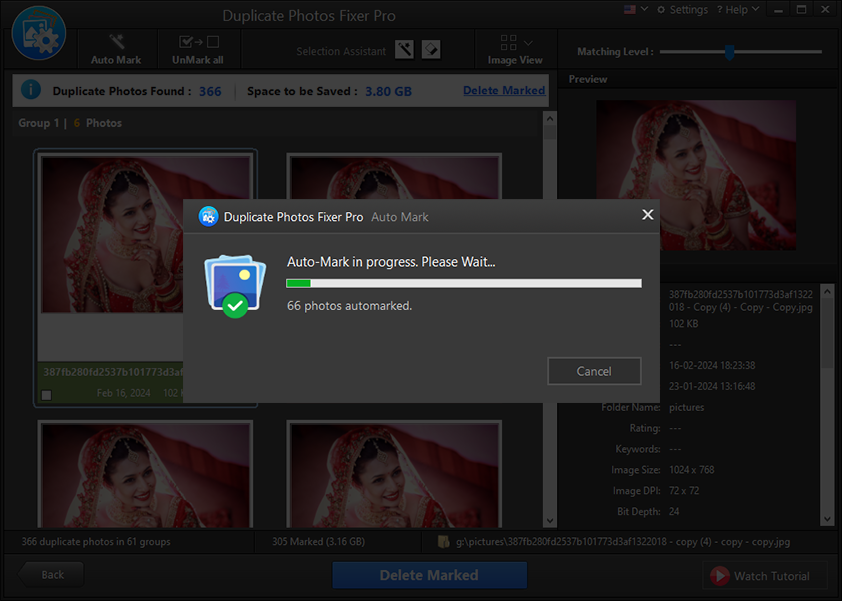Click '305 Marked (3.16 GB)' status text

[x=318, y=541]
